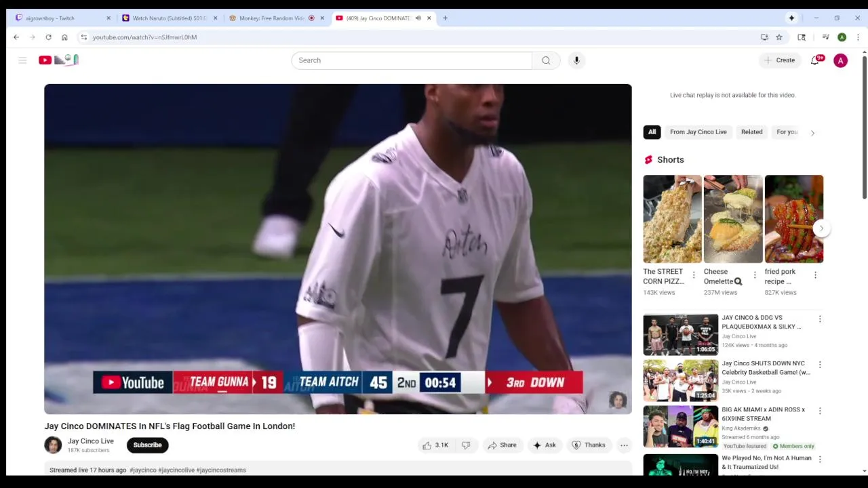Open the Cheese Omelette short thumbnail
Image resolution: width=868 pixels, height=488 pixels.
pos(733,219)
